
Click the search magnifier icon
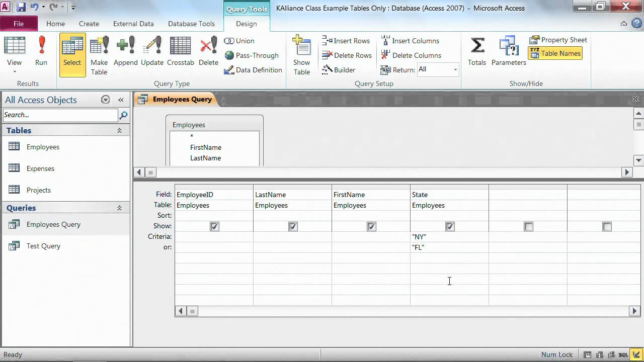click(x=123, y=115)
